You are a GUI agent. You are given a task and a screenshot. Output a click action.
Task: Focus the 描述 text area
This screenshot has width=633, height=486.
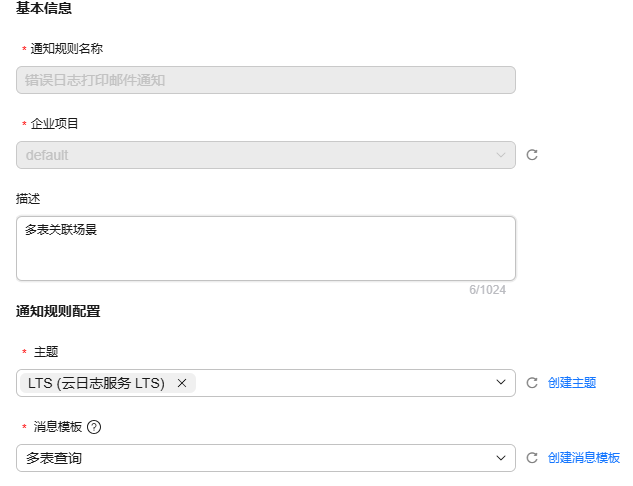(266, 248)
